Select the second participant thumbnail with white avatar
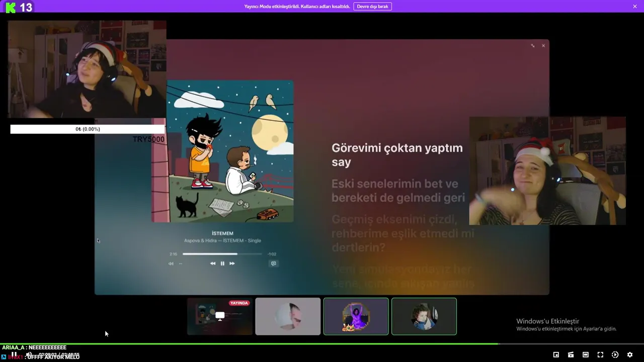 [x=288, y=316]
